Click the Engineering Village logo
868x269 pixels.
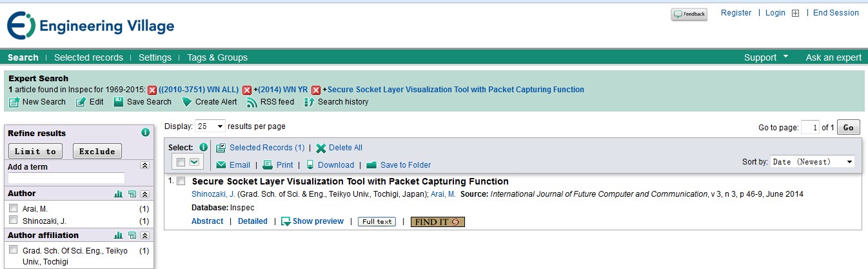pos(90,26)
